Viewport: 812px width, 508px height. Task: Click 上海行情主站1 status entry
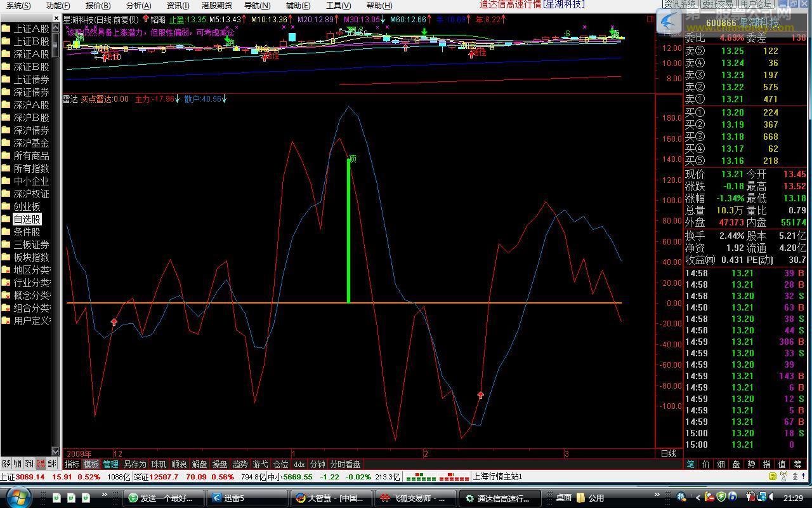coord(497,476)
